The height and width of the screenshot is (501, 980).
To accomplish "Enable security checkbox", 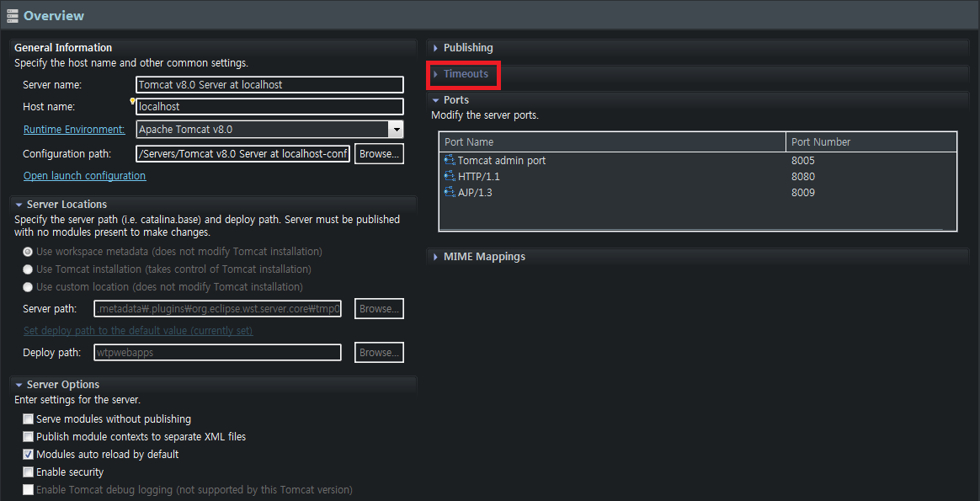I will tap(28, 472).
